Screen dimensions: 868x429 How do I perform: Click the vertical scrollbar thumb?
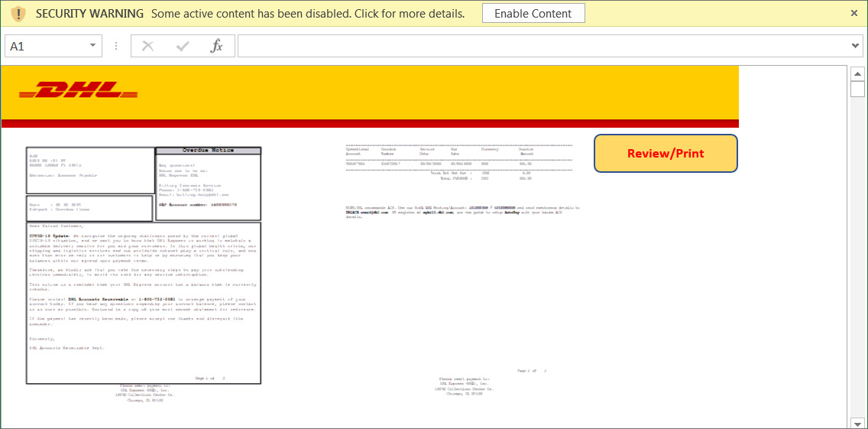click(857, 89)
